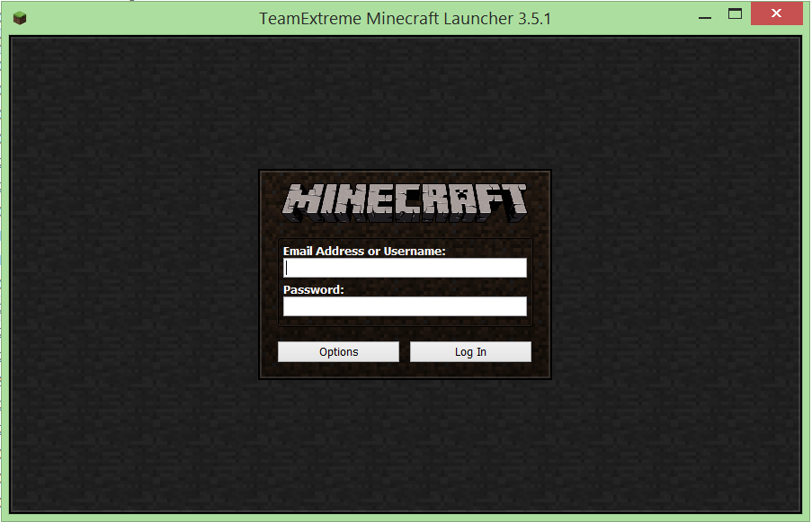Click the window title 'TeamExtreme Minecraft Launcher 3.5.1'
Viewport: 812px width, 522px height.
405,19
